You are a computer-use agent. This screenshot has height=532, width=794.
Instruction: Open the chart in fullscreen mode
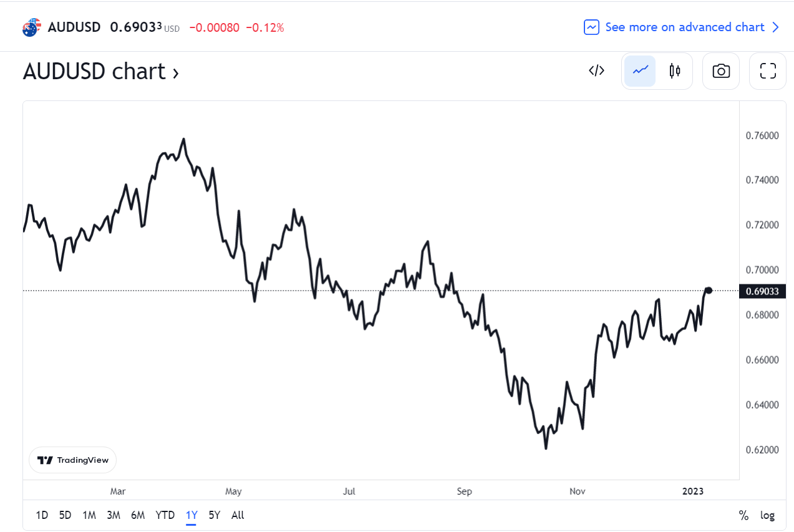768,71
